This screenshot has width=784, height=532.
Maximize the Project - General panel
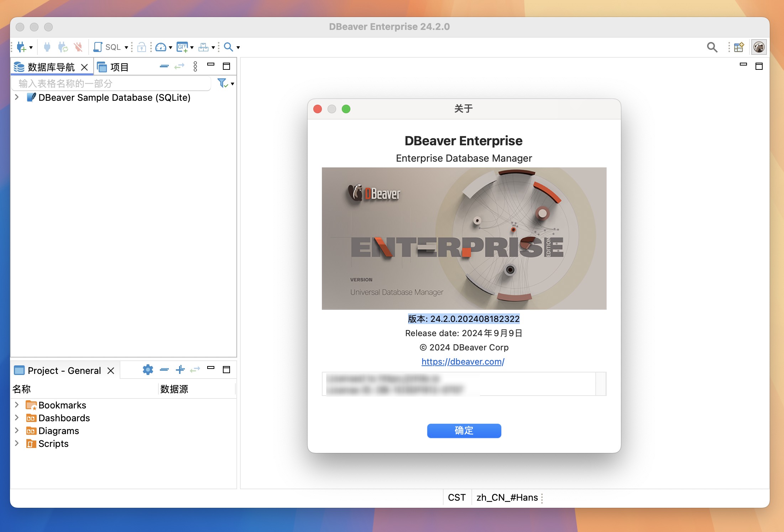click(226, 370)
